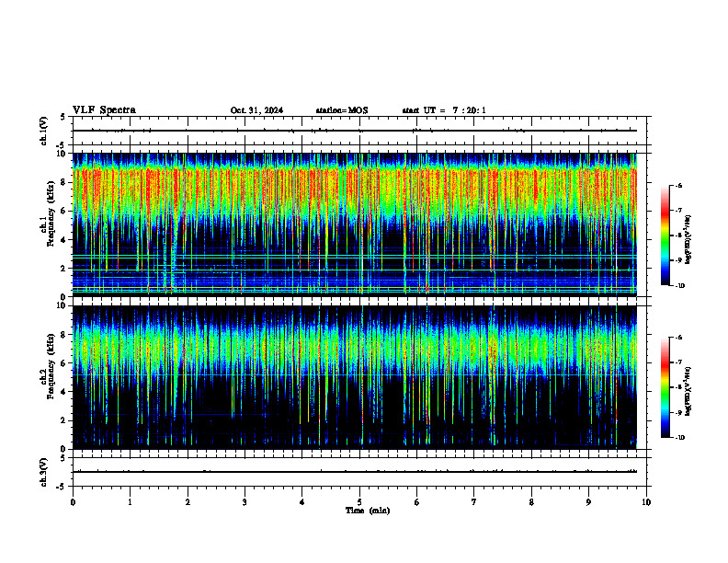Click the "-6" label on ch.1 color scale
This screenshot has height=563, width=728.
click(x=678, y=186)
